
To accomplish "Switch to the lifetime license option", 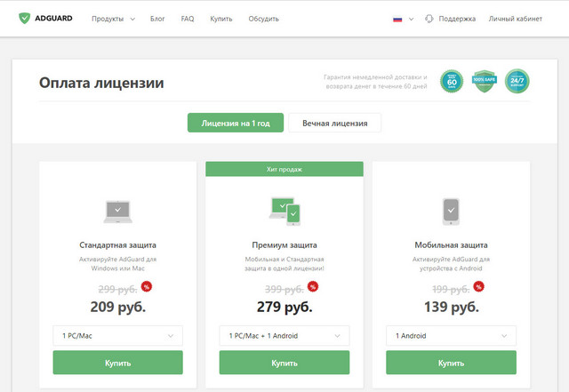I will (335, 123).
